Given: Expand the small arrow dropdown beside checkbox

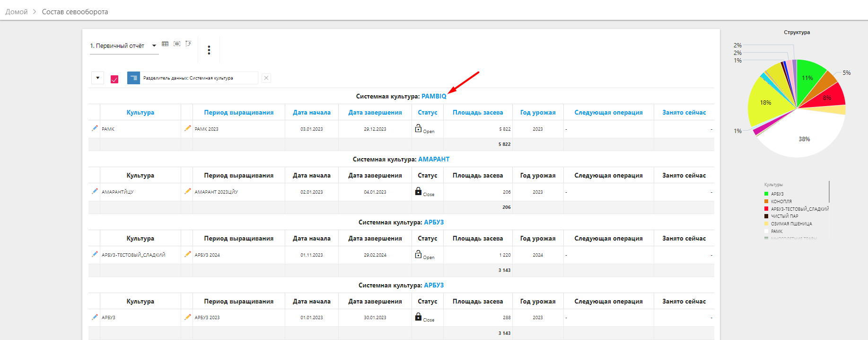Looking at the screenshot, I should [97, 78].
